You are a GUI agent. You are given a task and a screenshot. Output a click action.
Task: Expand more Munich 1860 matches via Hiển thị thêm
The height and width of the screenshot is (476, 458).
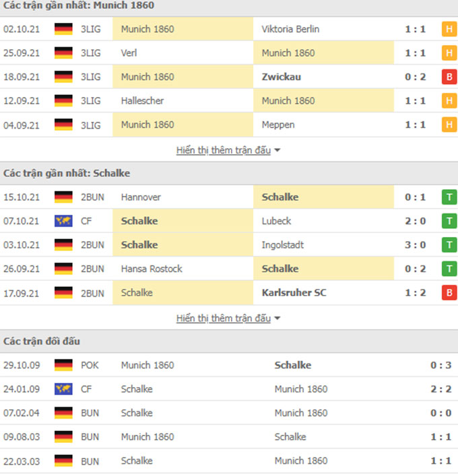point(224,149)
